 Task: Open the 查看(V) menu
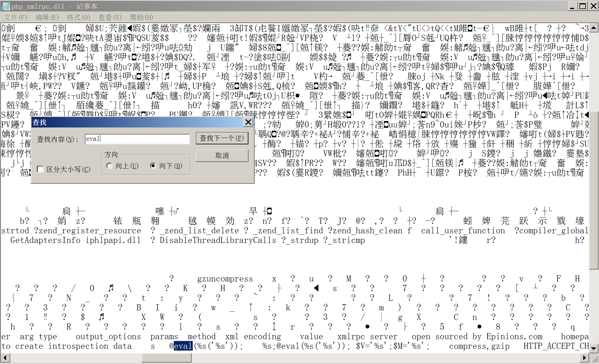[x=110, y=17]
